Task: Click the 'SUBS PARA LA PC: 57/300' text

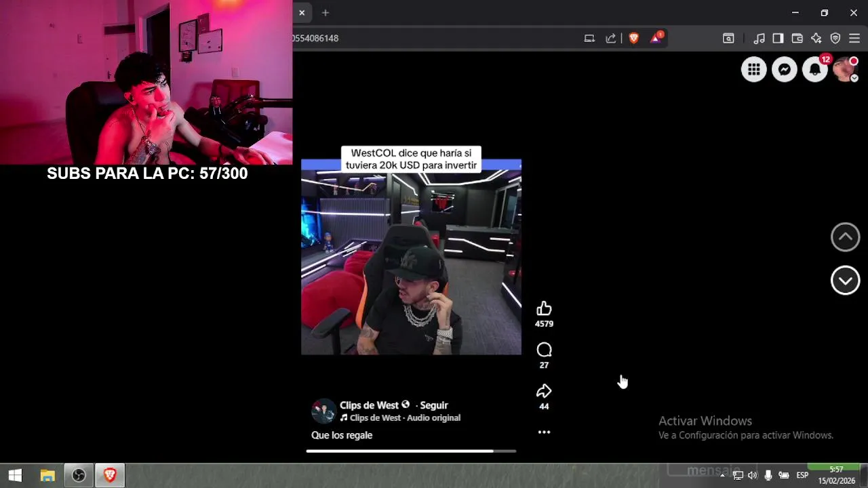Action: coord(147,174)
